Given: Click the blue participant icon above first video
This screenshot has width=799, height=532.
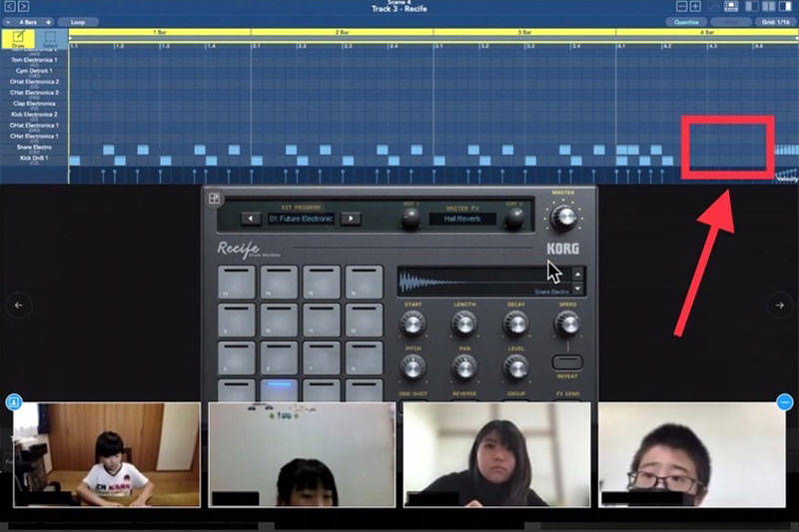Looking at the screenshot, I should [14, 402].
